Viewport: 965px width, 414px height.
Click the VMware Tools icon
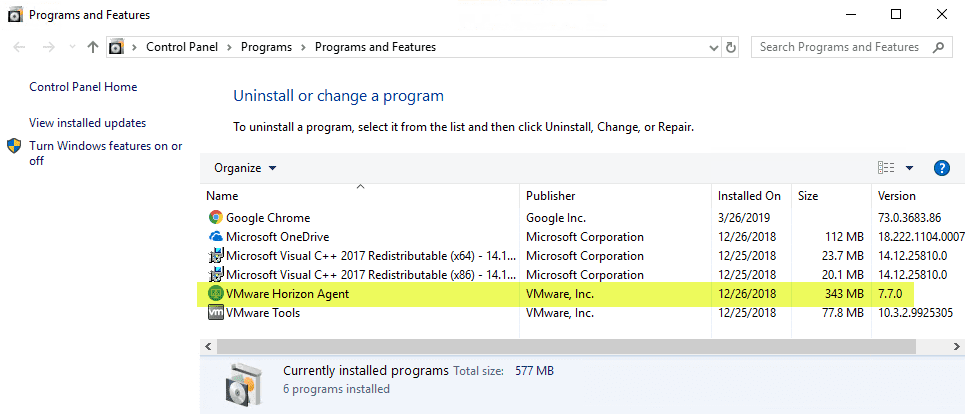pos(216,313)
